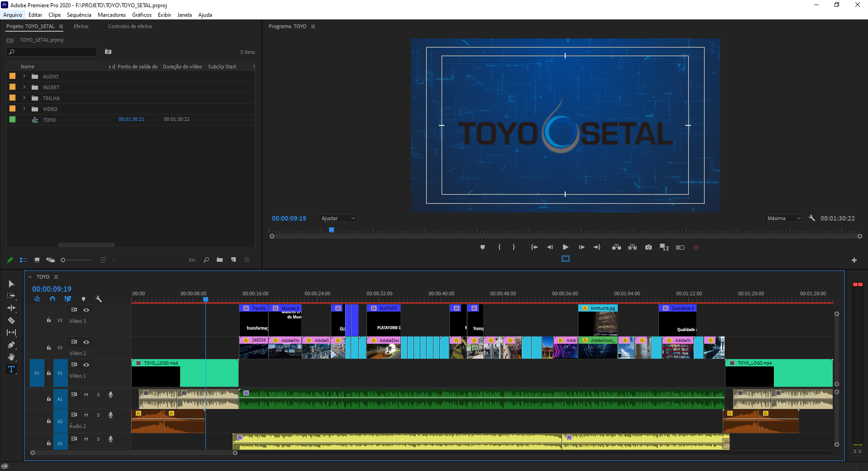Open Timeline Display Settings wrench

pyautogui.click(x=99, y=299)
